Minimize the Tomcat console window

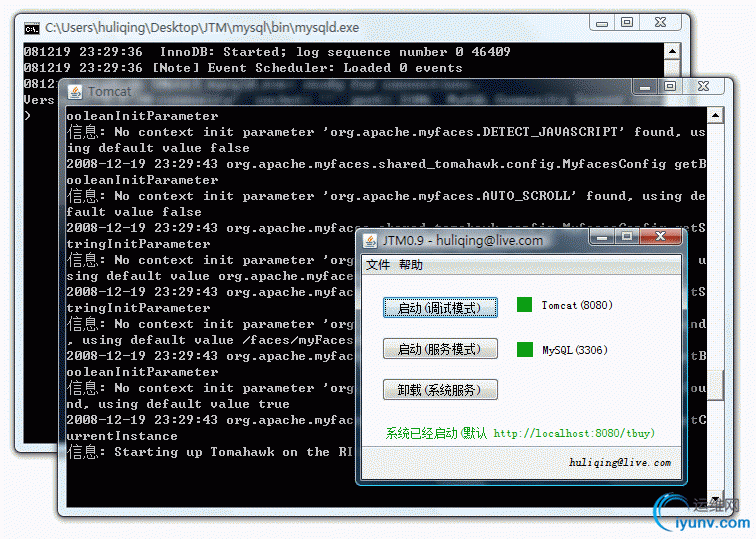click(645, 87)
